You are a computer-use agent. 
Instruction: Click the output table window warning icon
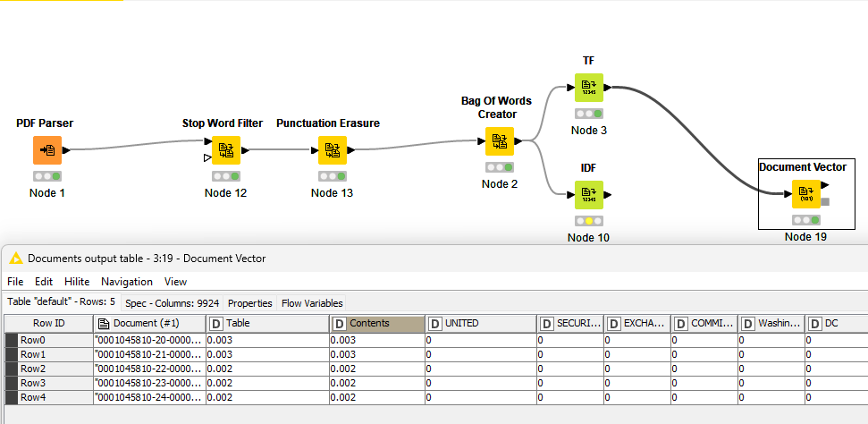[15, 259]
